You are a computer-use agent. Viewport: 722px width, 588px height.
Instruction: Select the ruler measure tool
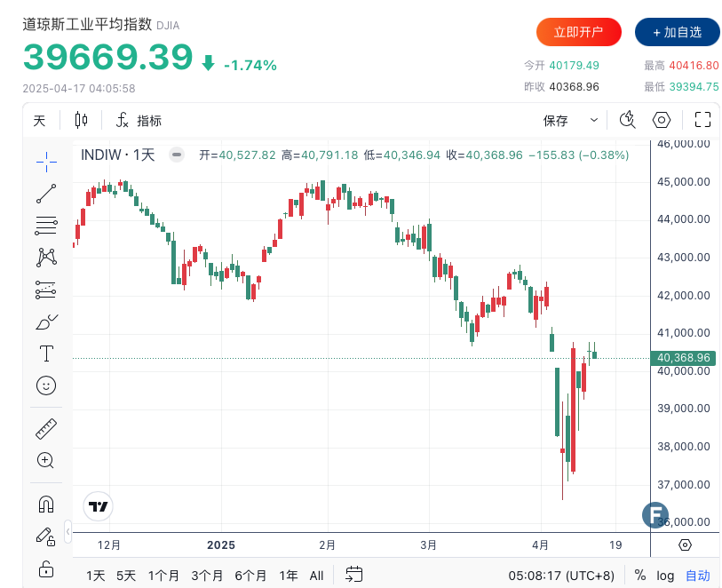[x=46, y=428]
